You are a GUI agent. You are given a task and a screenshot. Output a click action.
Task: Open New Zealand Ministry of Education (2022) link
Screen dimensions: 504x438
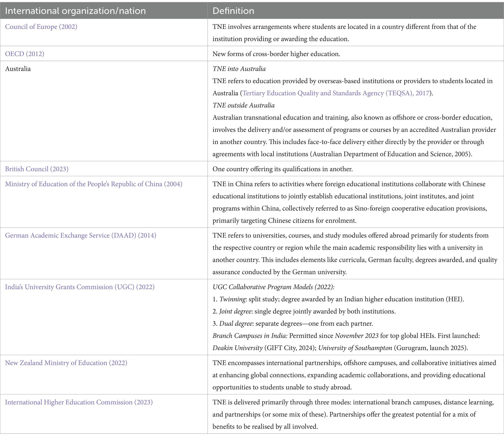point(66,363)
